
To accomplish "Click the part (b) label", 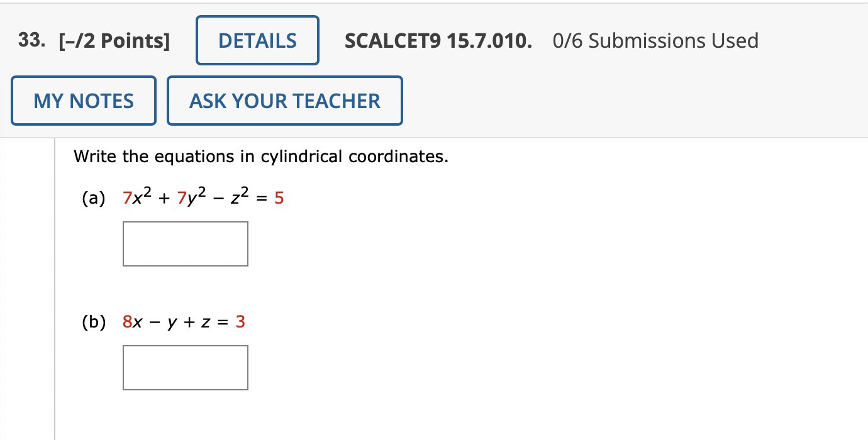I will point(94,322).
